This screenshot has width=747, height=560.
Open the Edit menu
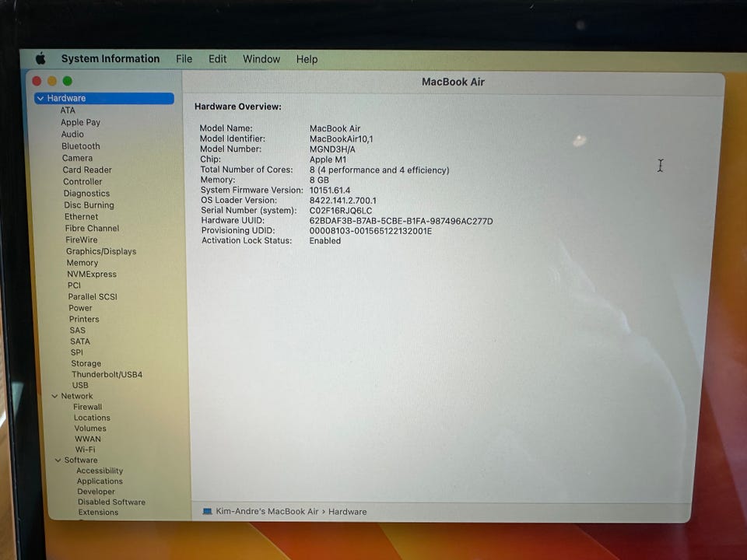tap(218, 59)
